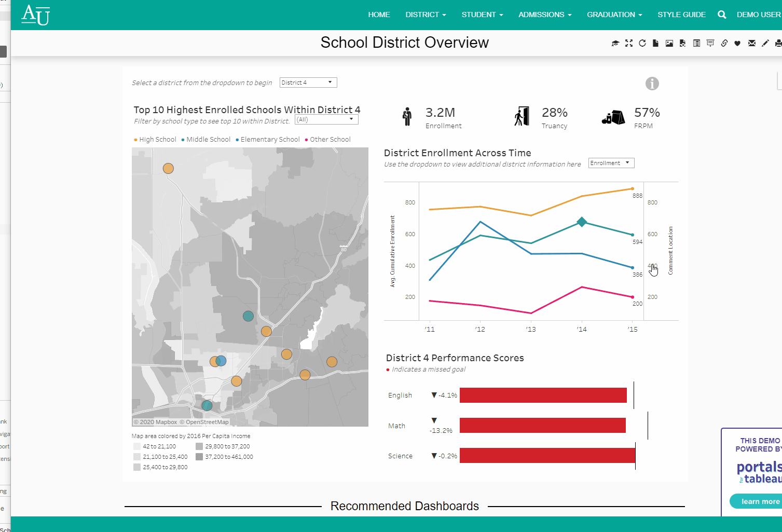This screenshot has height=532, width=782.
Task: Click the gray info circle icon
Action: pos(652,84)
